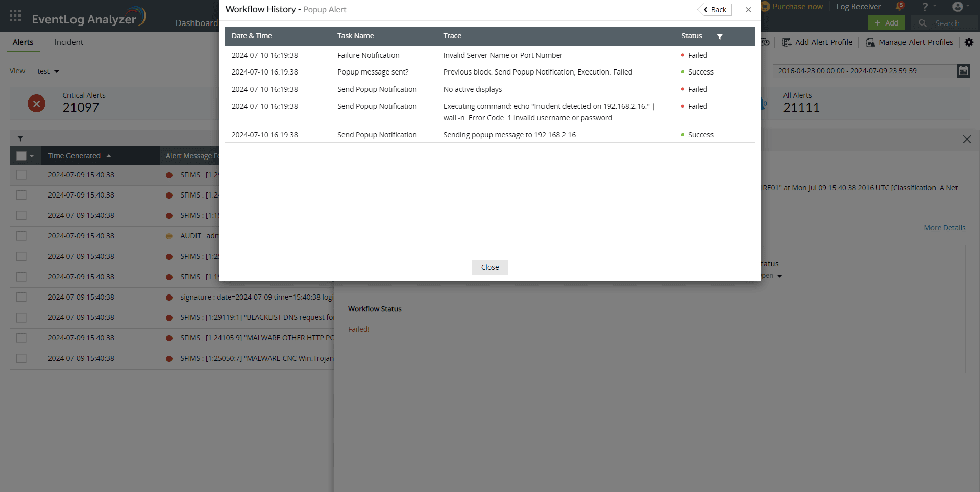Click the Add Alert Profile icon
The height and width of the screenshot is (492, 980).
click(x=787, y=42)
